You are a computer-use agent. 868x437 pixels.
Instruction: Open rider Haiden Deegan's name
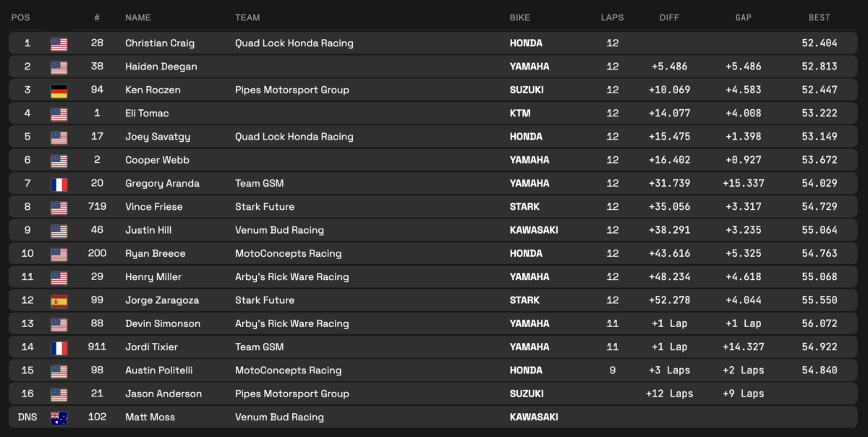[161, 67]
